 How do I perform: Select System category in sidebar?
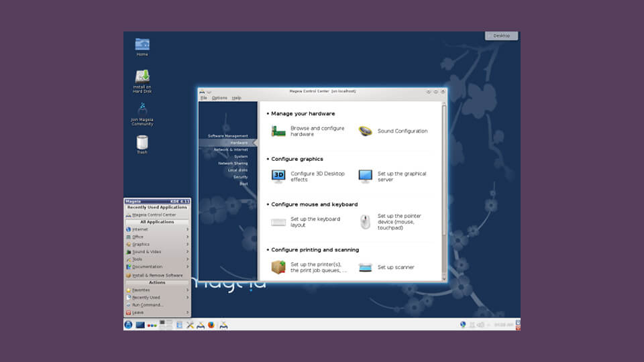[x=241, y=157]
